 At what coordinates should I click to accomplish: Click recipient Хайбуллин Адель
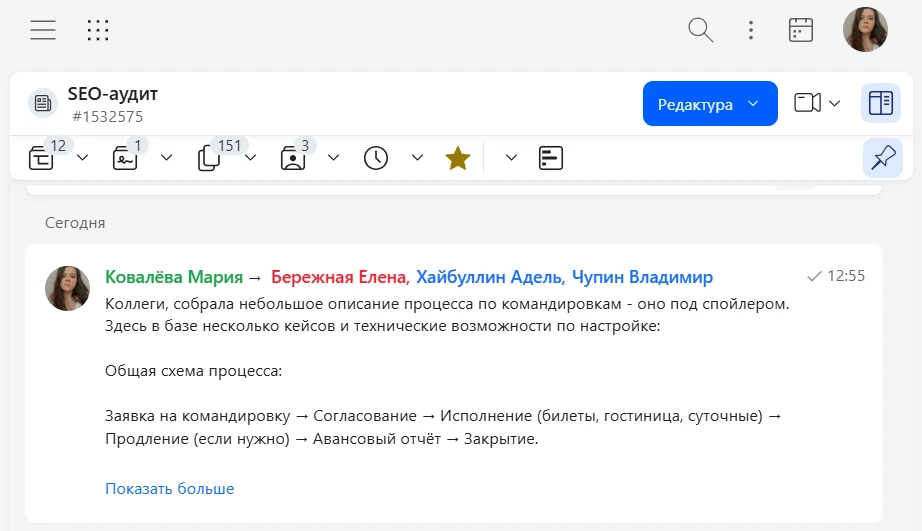pos(490,276)
